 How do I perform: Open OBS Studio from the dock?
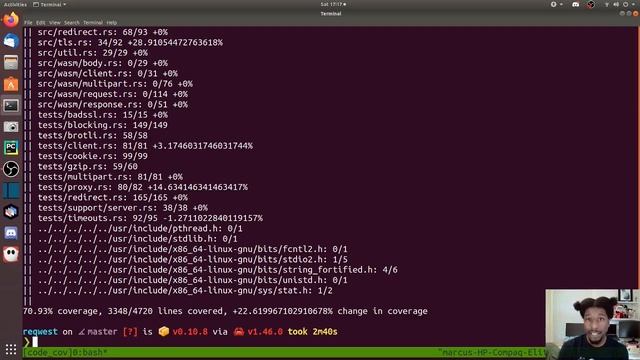pos(11,169)
